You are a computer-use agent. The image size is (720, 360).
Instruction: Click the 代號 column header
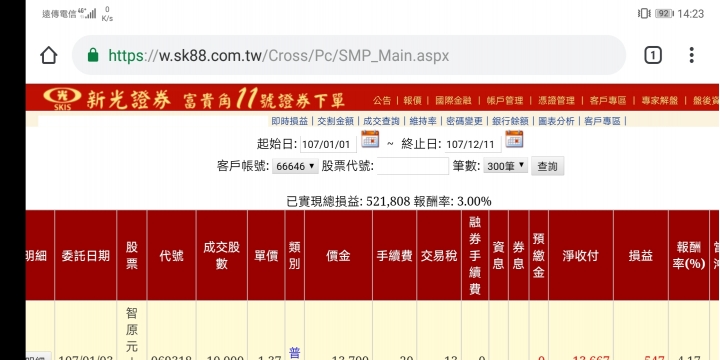171,256
